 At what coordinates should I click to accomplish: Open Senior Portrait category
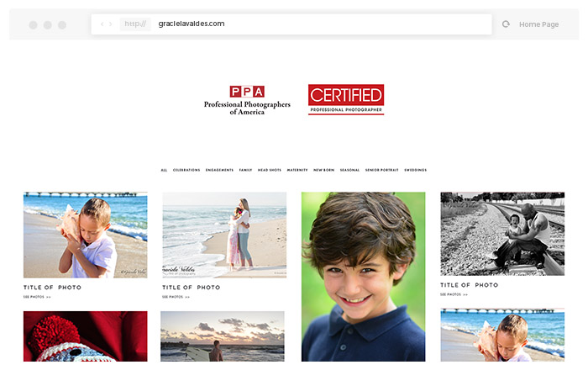(x=381, y=170)
